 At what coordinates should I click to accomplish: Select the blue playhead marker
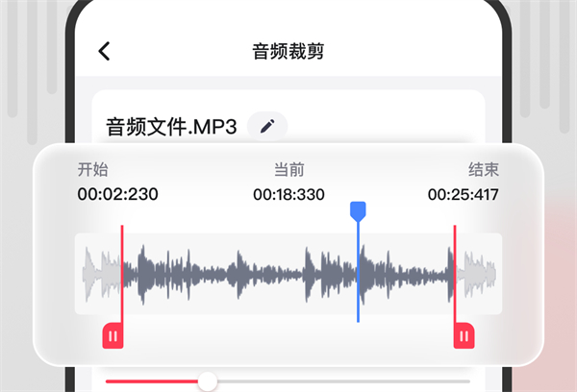click(x=358, y=211)
